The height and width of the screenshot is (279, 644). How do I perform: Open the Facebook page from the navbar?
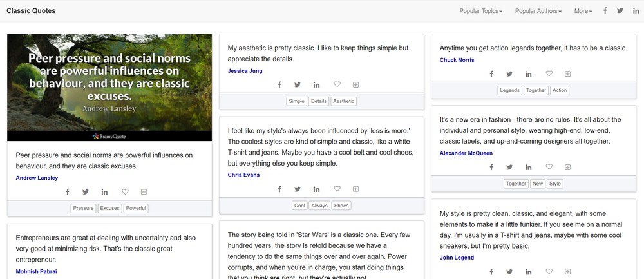[x=605, y=11]
